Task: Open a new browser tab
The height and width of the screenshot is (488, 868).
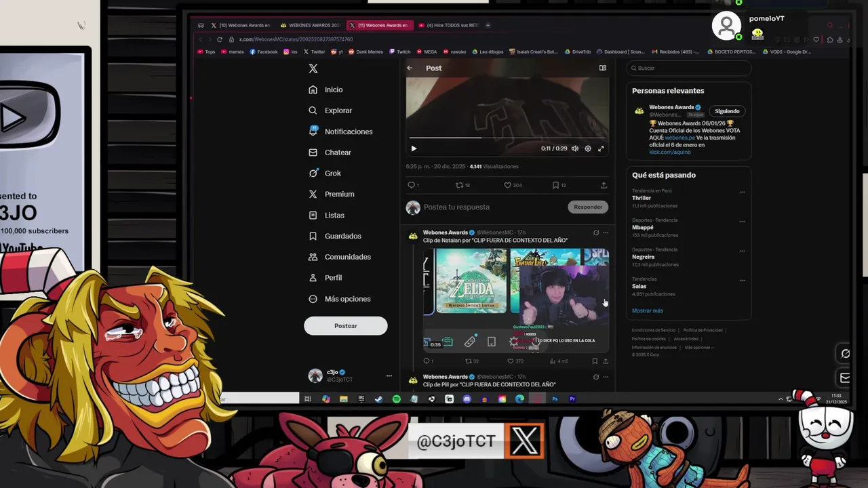Action: pos(488,25)
